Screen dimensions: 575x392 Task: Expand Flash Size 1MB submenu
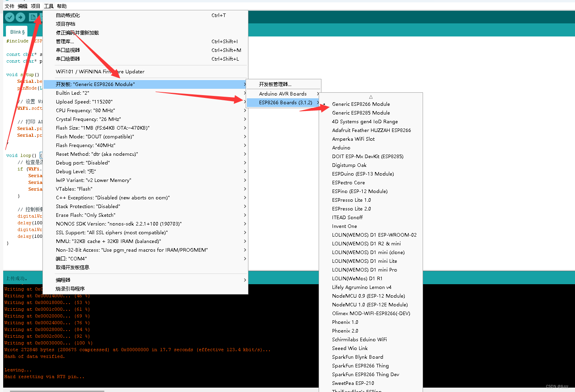pos(145,128)
